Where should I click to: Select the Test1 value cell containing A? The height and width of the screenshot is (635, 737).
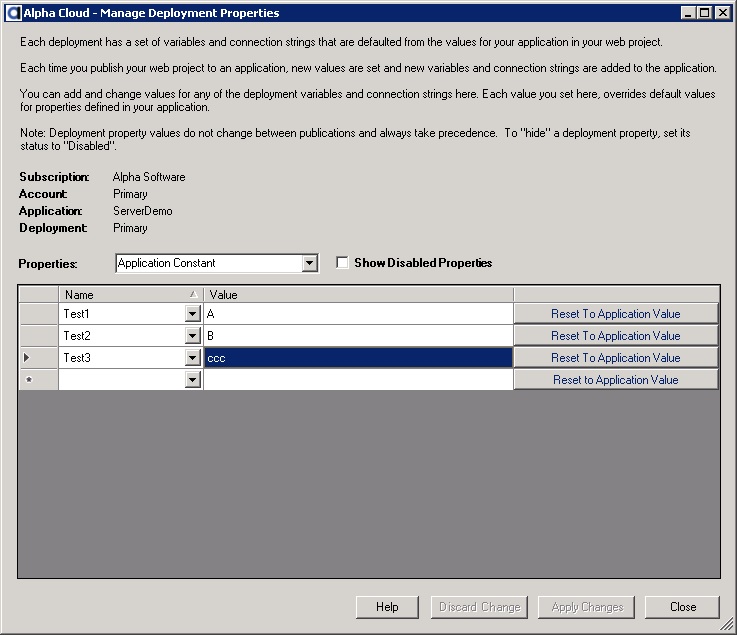click(359, 314)
